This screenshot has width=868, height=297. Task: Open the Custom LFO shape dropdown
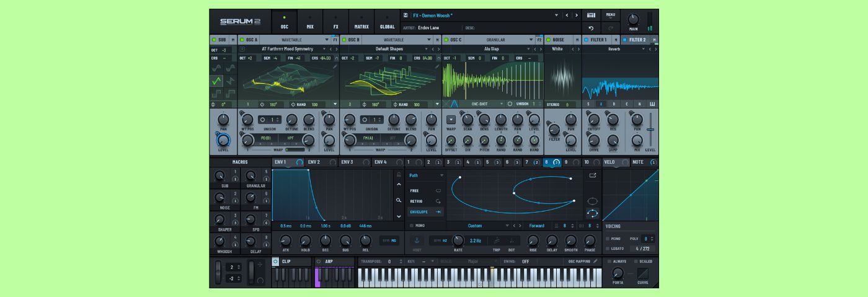point(507,226)
